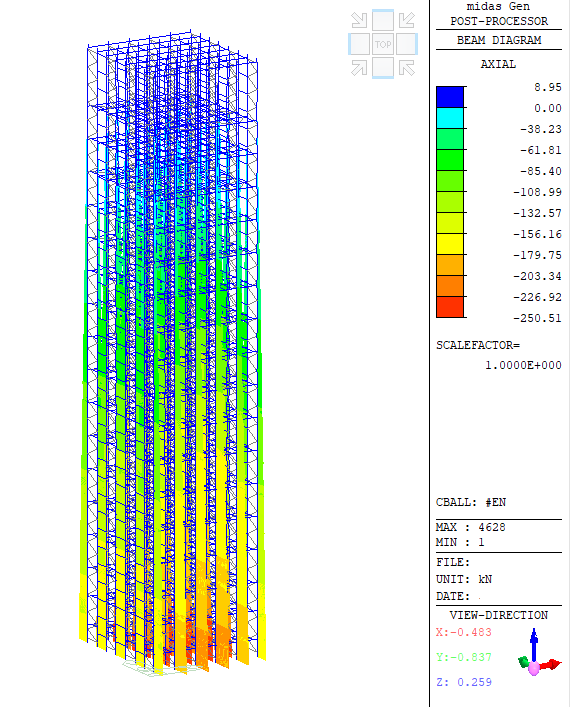Viewport: 572px width, 707px height.
Task: Click the view cube square left of TOP
Action: point(360,44)
